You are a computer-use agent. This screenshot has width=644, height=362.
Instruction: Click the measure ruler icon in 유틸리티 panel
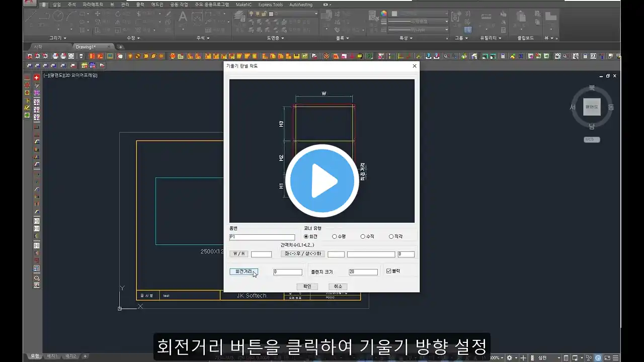[486, 18]
